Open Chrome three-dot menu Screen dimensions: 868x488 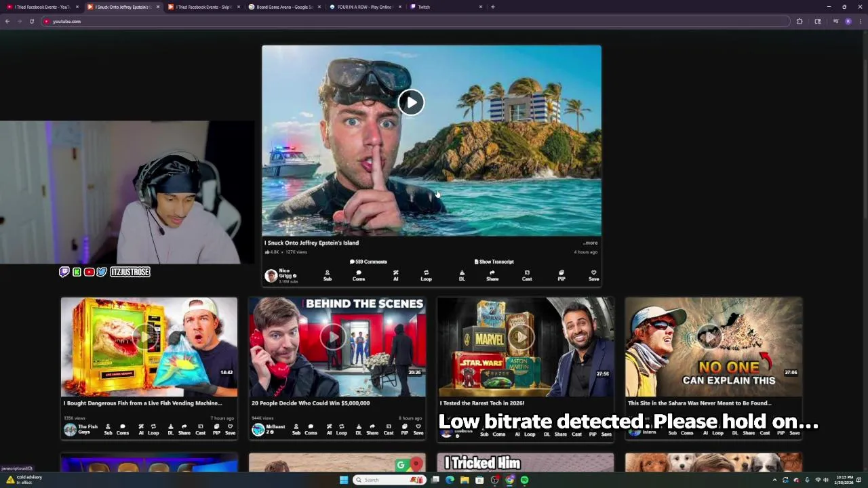861,21
